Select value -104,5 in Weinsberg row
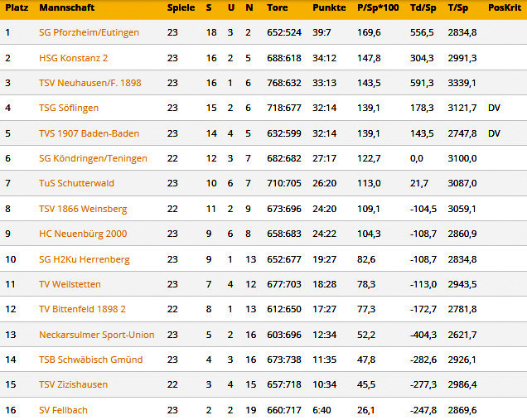 pyautogui.click(x=423, y=209)
